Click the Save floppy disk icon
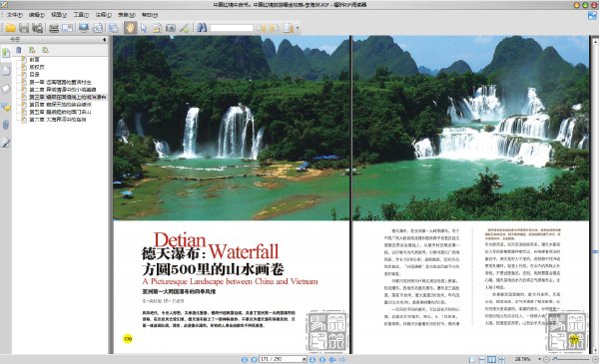Image resolution: width=599 pixels, height=364 pixels. [24, 28]
